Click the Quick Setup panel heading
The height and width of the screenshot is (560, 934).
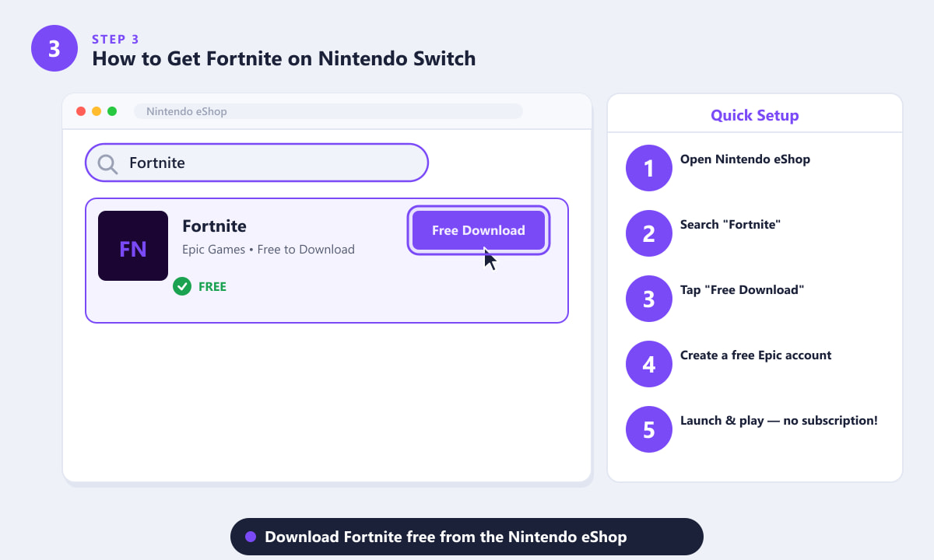755,116
